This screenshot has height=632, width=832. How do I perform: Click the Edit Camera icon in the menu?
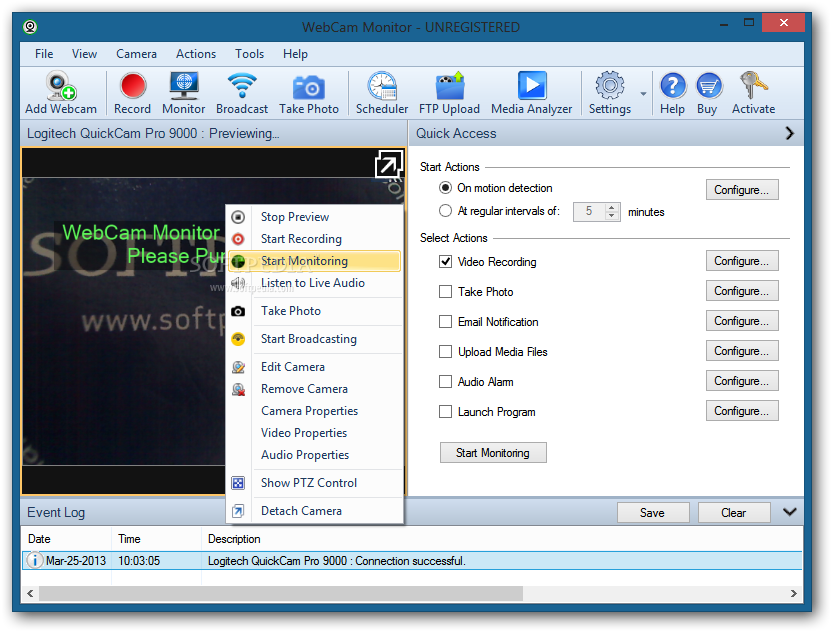238,367
